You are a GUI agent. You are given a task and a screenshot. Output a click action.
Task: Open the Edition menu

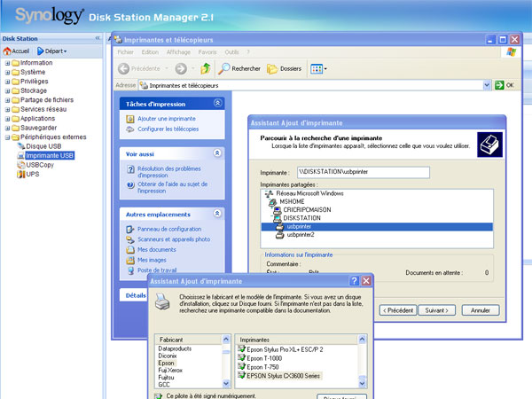tap(150, 52)
